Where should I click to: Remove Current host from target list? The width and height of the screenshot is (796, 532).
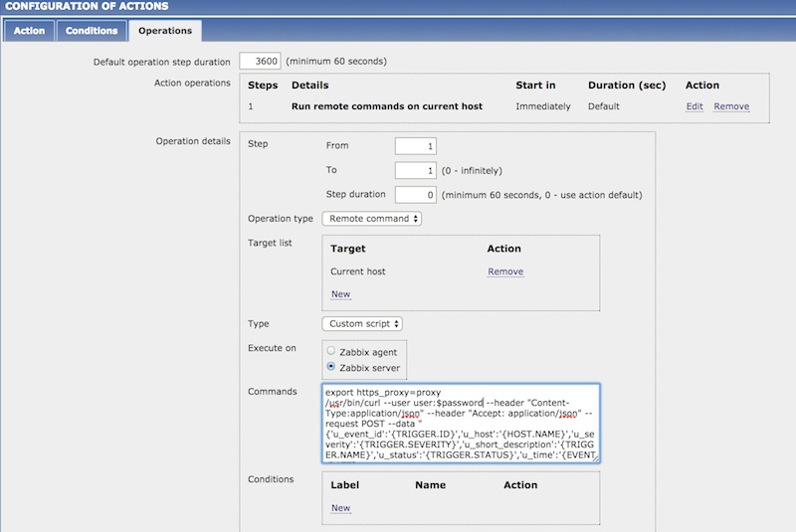[505, 271]
